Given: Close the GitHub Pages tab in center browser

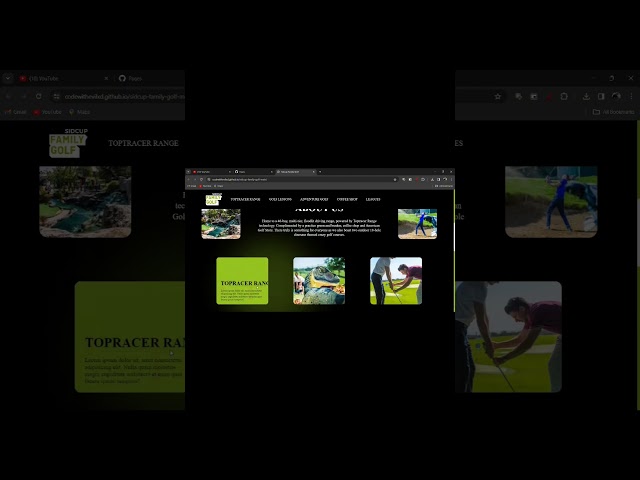Looking at the screenshot, I should 272,172.
